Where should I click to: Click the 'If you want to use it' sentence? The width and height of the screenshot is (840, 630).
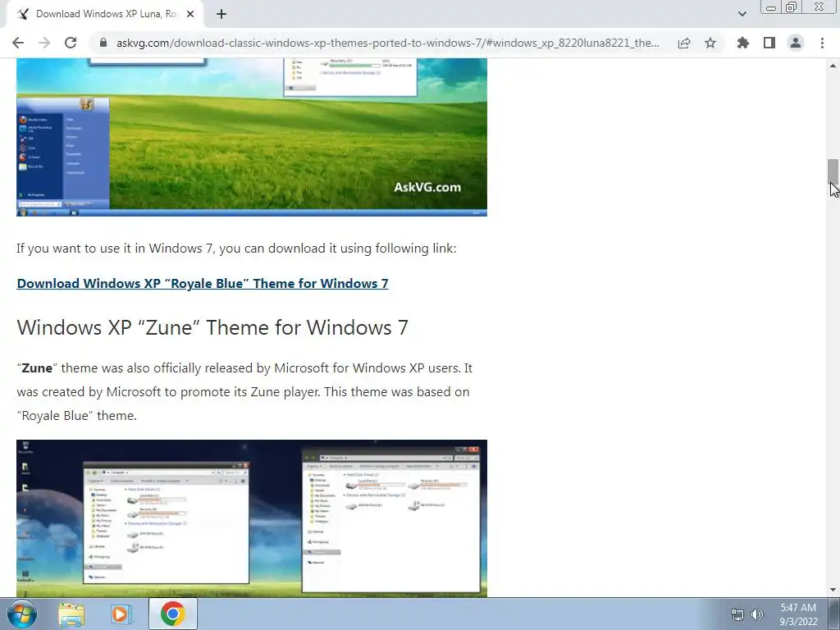[236, 249]
